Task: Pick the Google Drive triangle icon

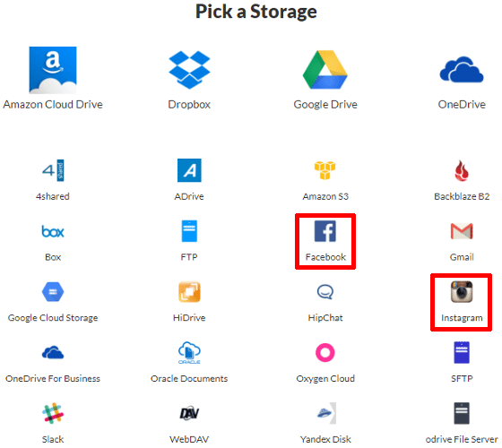Action: click(325, 70)
